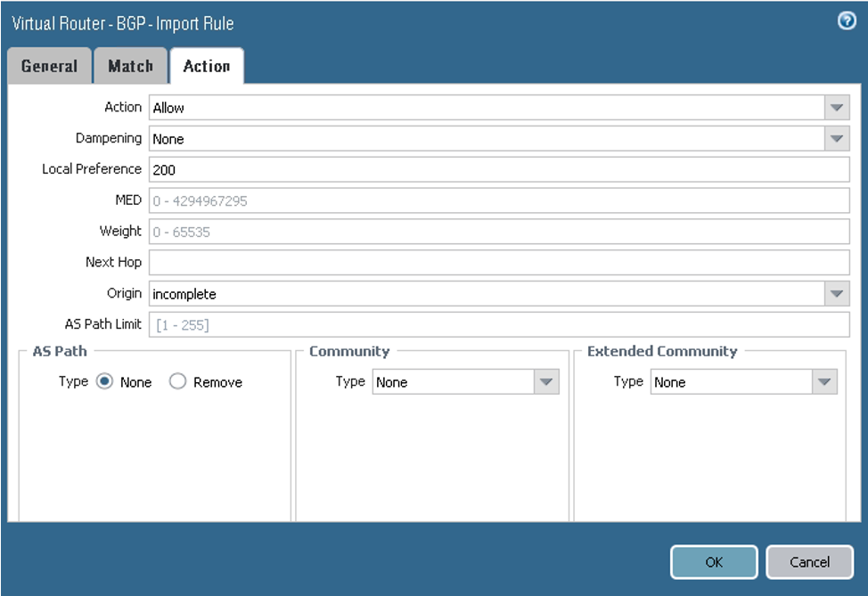868x596 pixels.
Task: Open the Action tab
Action: pyautogui.click(x=207, y=65)
